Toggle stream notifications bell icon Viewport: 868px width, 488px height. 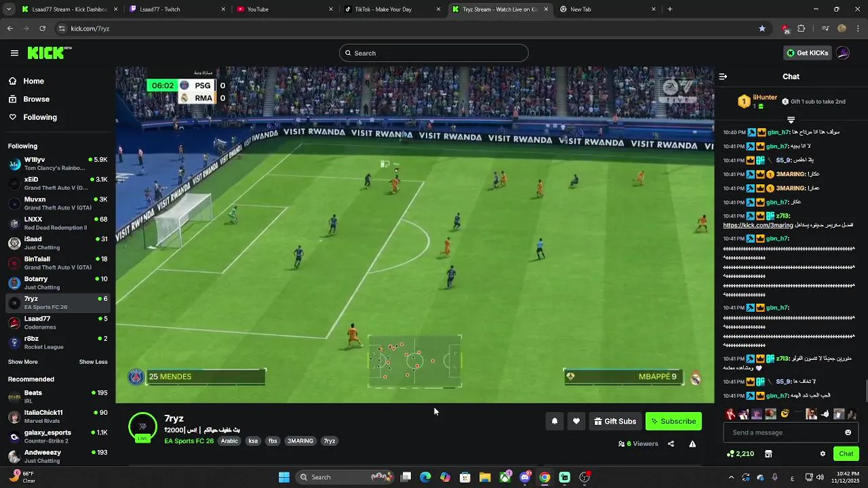555,421
